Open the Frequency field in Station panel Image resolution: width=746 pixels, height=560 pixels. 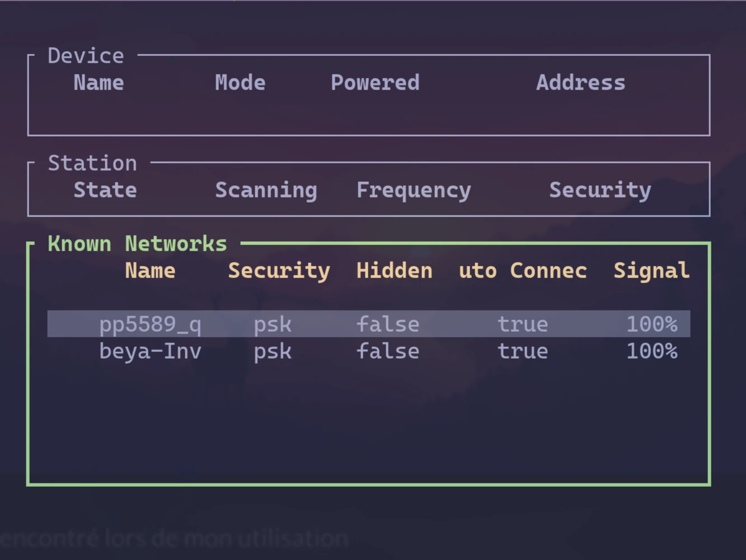tap(414, 190)
